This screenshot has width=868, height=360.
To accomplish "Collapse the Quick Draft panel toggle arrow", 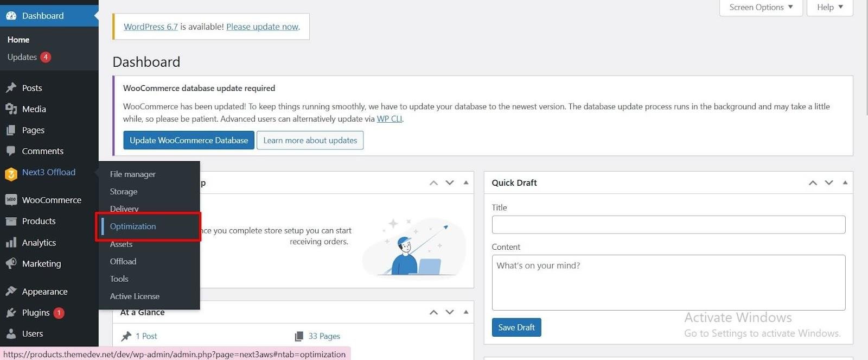I will (x=845, y=182).
